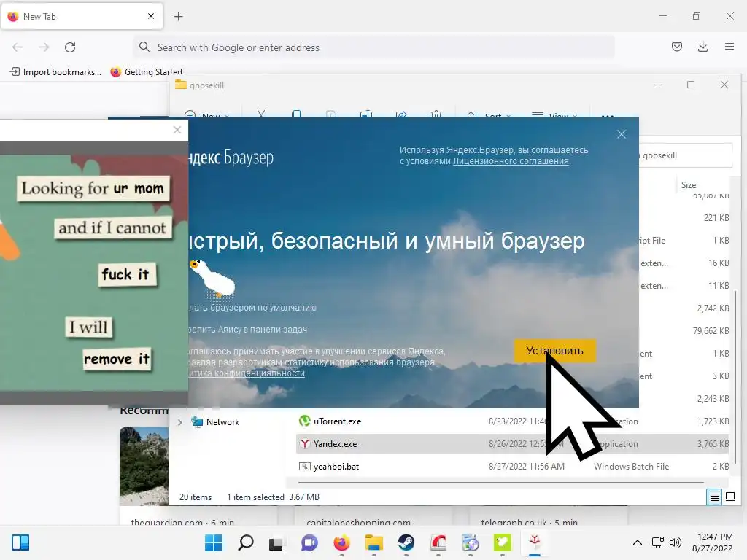This screenshot has height=560, width=747.
Task: Open the volume tray icon
Action: pos(675,542)
